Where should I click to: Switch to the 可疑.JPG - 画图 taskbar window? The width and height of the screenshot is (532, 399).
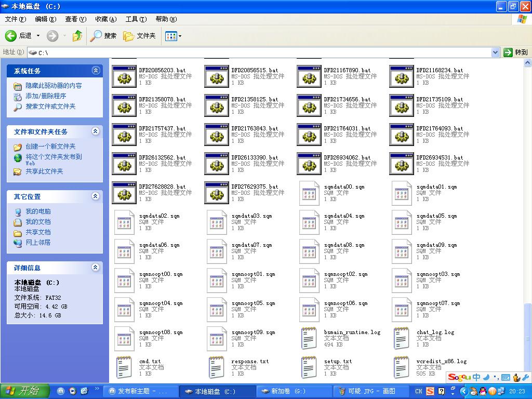pyautogui.click(x=370, y=391)
